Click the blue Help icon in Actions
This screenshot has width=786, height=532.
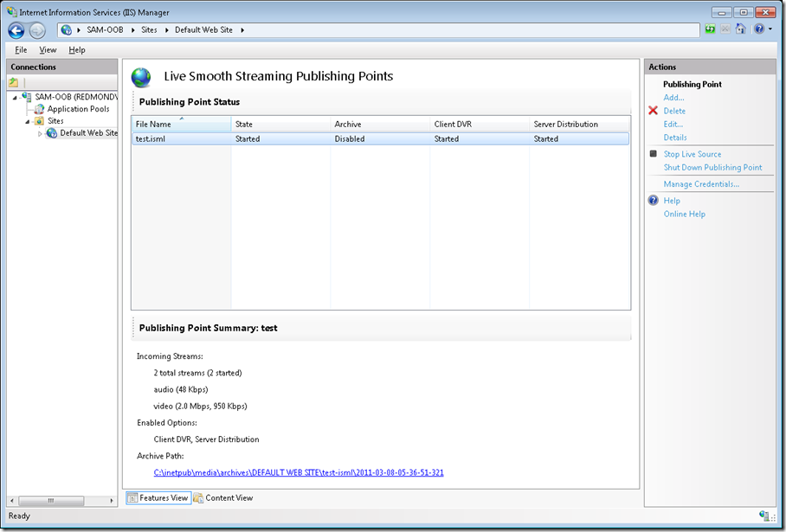point(654,201)
